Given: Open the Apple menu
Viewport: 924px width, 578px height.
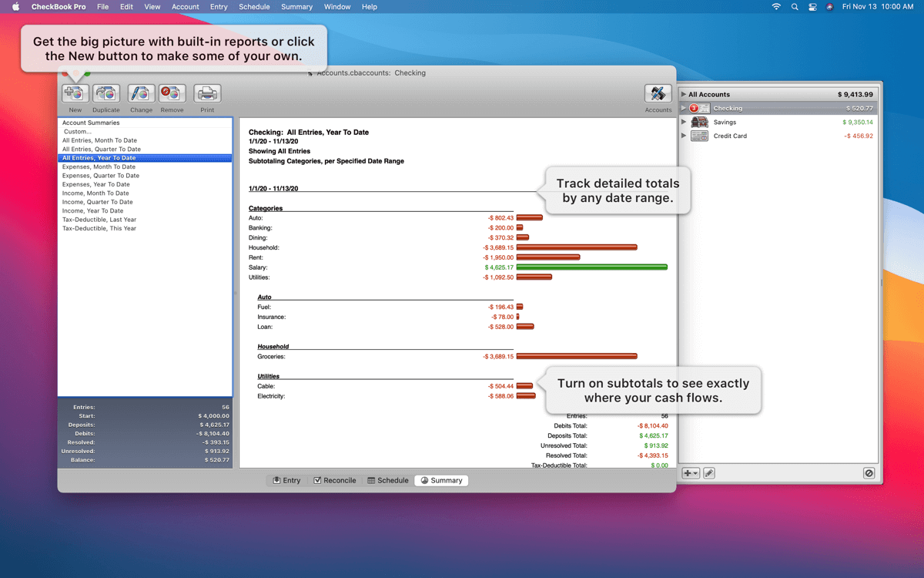Looking at the screenshot, I should coord(15,7).
